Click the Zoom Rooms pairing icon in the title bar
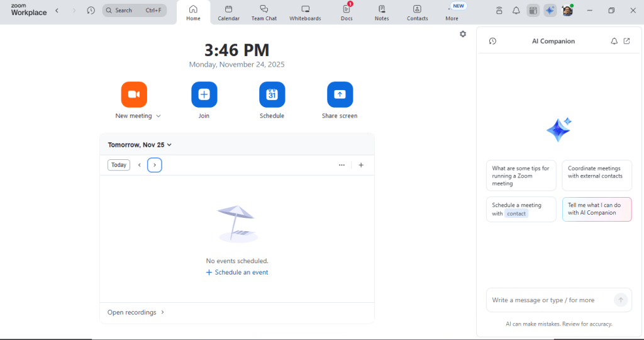 coord(499,11)
